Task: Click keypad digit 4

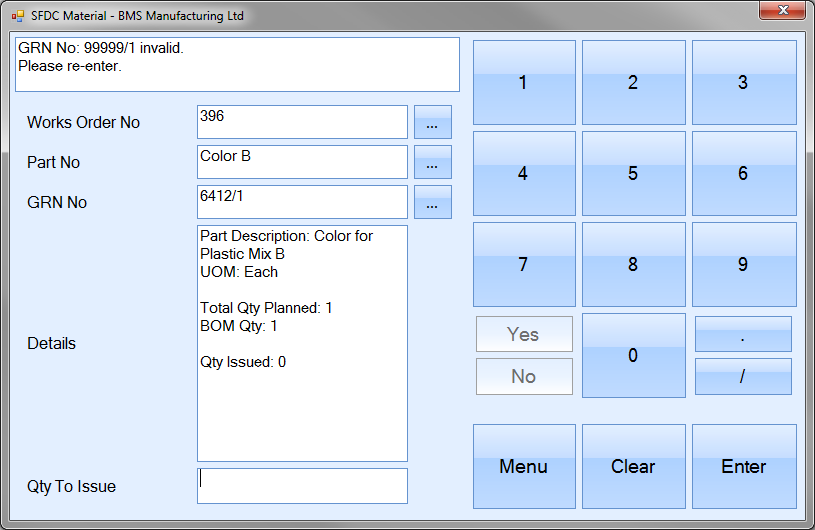Action: [x=524, y=174]
